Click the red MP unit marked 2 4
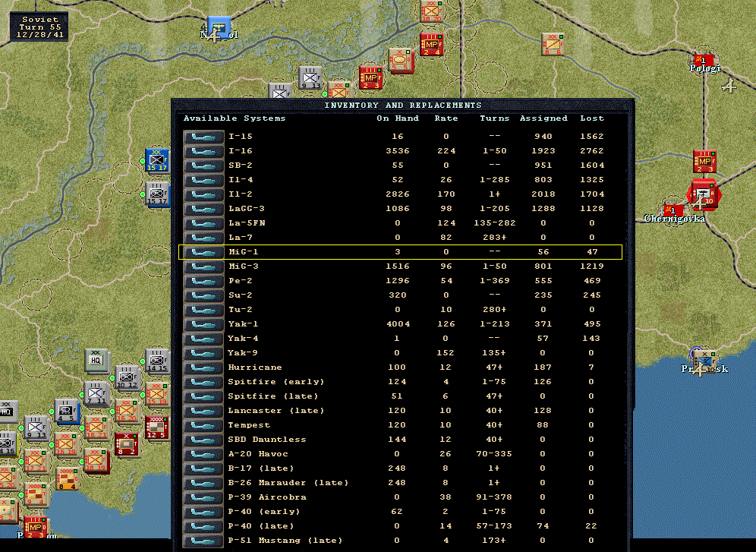Viewport: 756px width, 552px height. pos(431,44)
